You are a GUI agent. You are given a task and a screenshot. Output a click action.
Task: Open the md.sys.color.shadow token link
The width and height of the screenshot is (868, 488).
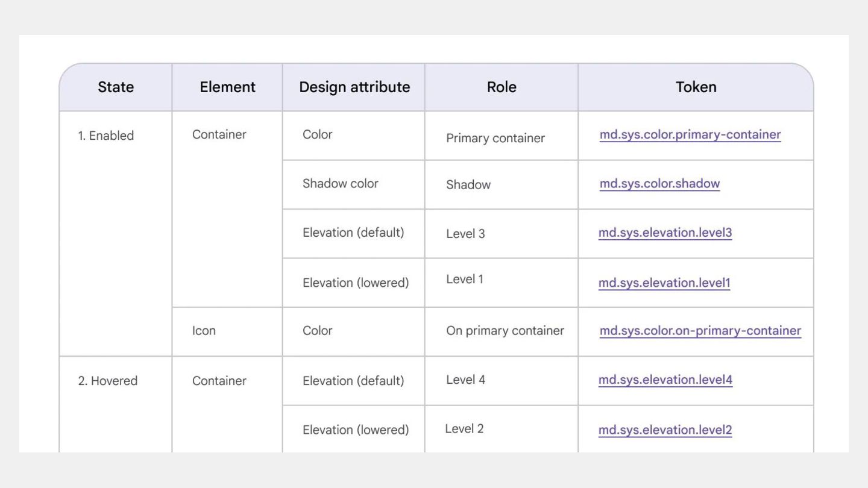click(659, 184)
